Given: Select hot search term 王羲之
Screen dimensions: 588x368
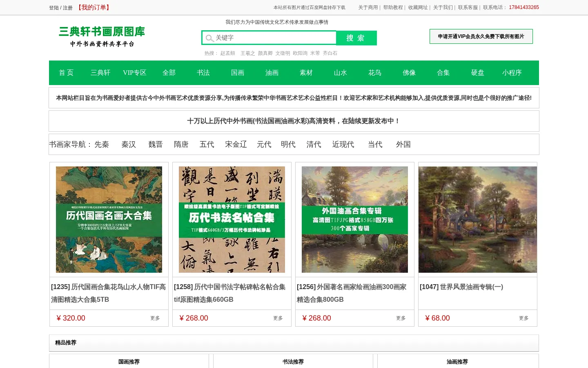Looking at the screenshot, I should [247, 53].
